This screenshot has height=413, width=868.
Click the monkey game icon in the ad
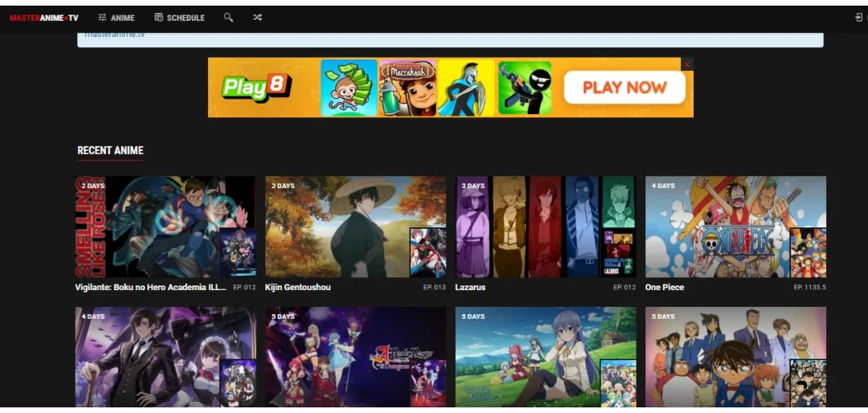tap(349, 88)
